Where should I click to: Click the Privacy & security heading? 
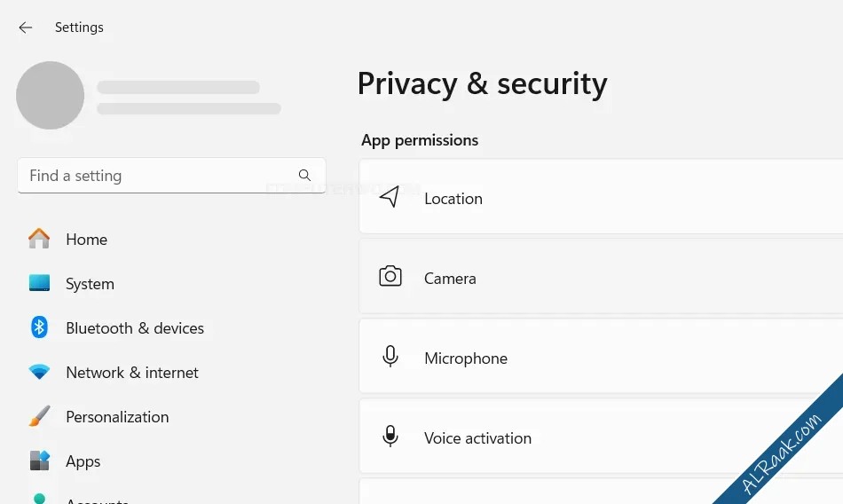click(x=482, y=84)
